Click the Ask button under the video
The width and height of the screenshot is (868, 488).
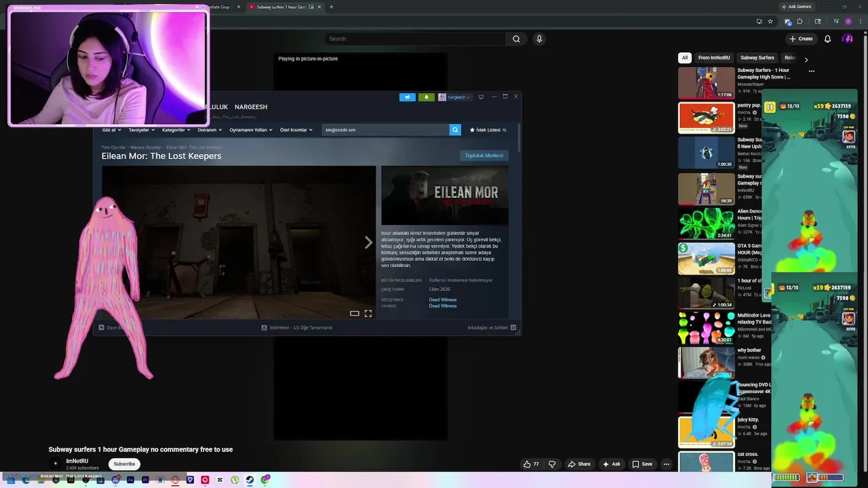611,464
